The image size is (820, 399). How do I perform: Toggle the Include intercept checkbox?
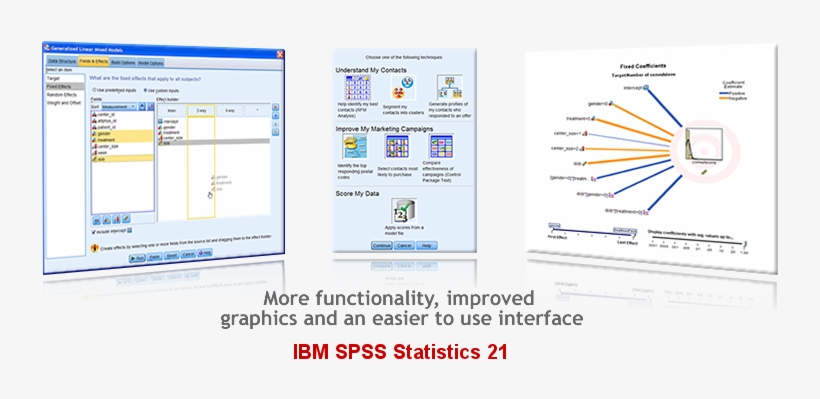(x=94, y=232)
